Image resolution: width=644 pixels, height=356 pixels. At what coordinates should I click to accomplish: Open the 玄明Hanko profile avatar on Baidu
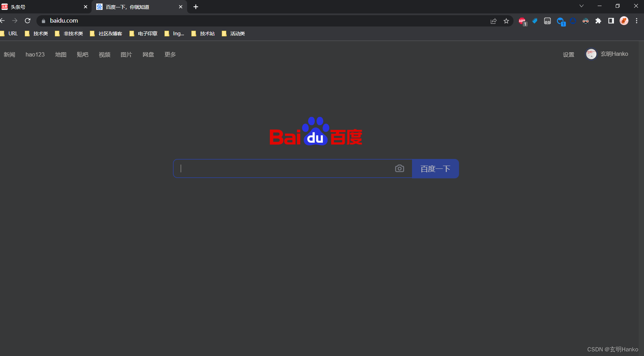(x=591, y=54)
